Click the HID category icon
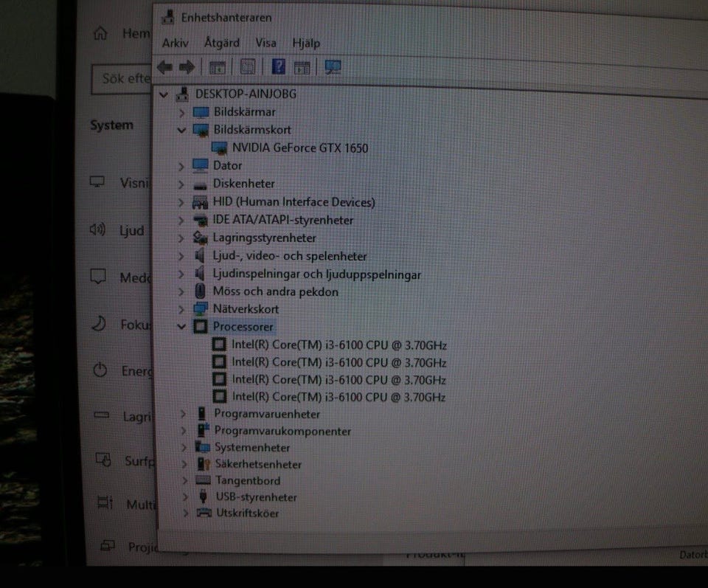Viewport: 708px width, 588px height. pos(200,202)
